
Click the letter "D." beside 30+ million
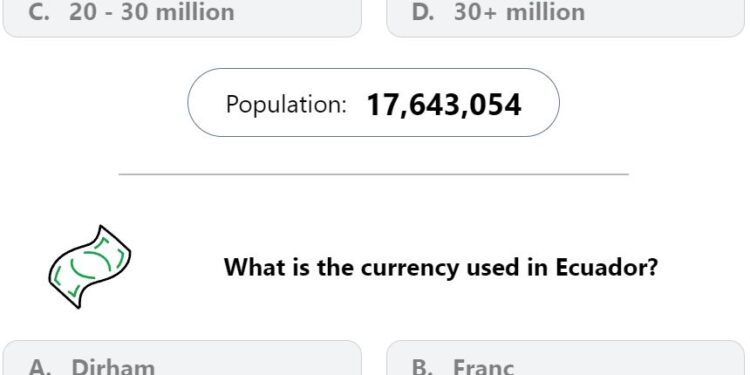pos(423,12)
